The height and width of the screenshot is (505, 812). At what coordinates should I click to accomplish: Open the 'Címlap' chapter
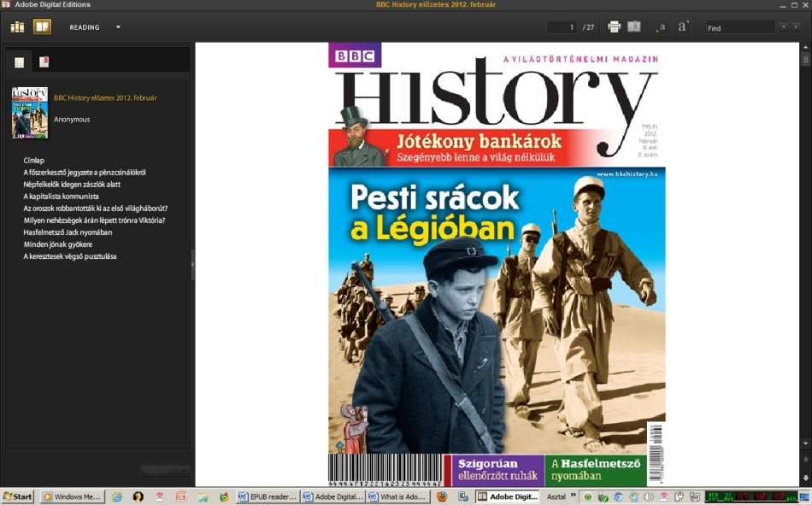(x=33, y=160)
